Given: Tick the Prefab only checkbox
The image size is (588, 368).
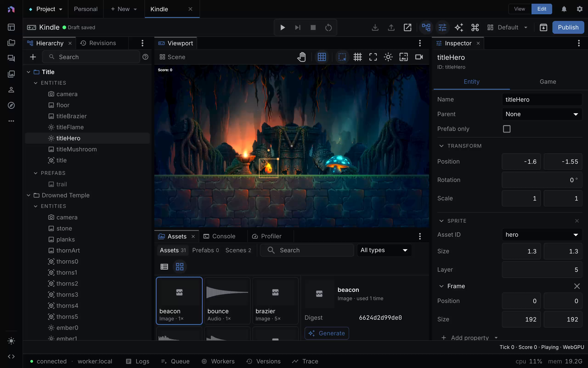Looking at the screenshot, I should pos(507,129).
